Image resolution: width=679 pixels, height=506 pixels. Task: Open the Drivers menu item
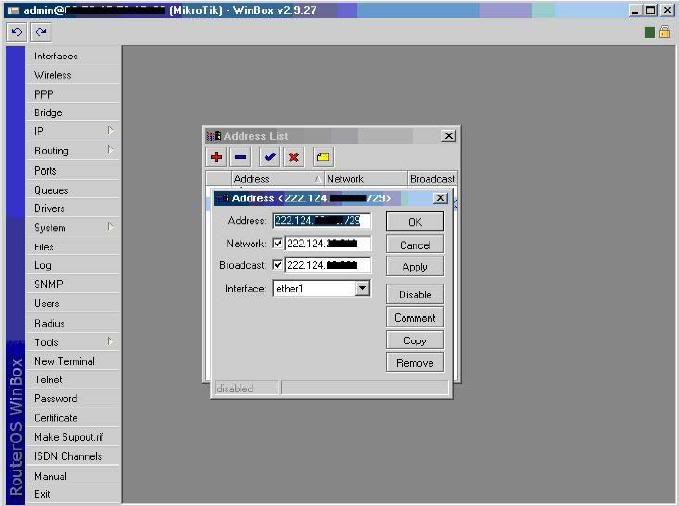[x=73, y=208]
